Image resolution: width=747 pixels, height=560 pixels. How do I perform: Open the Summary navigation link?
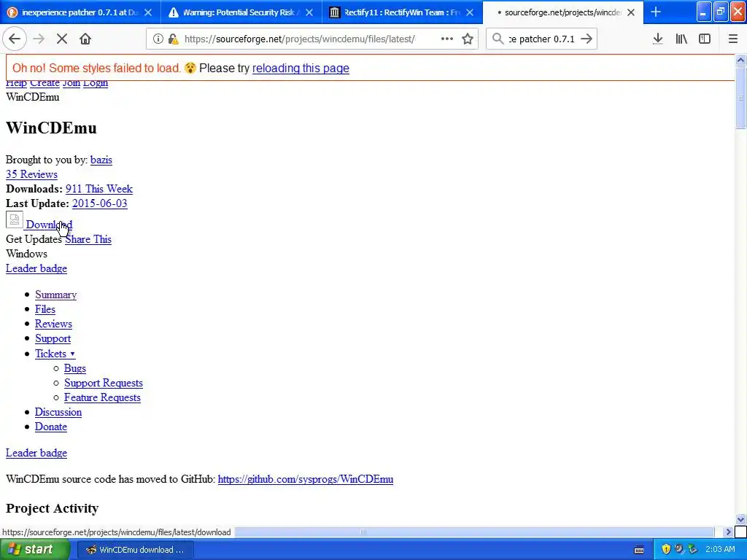pyautogui.click(x=55, y=295)
